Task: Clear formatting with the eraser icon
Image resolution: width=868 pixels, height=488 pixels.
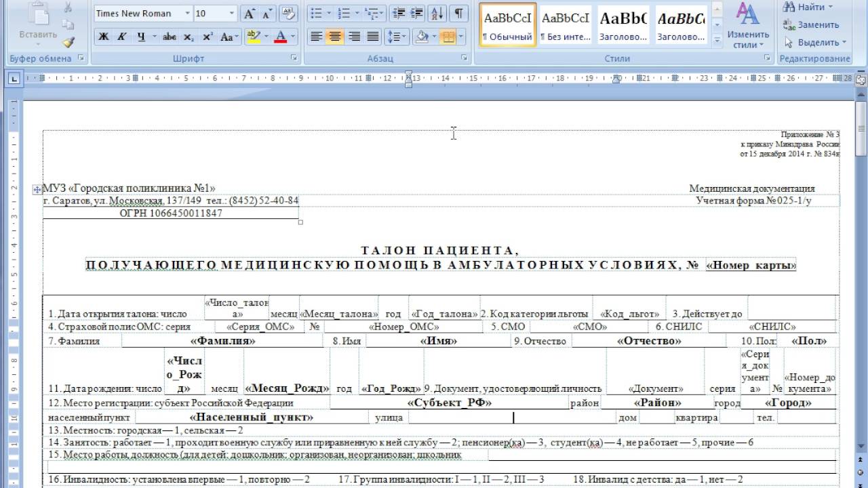Action: coord(289,14)
